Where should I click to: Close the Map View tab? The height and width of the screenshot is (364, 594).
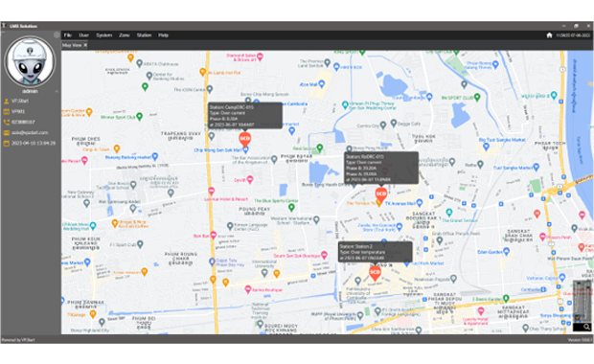point(85,45)
